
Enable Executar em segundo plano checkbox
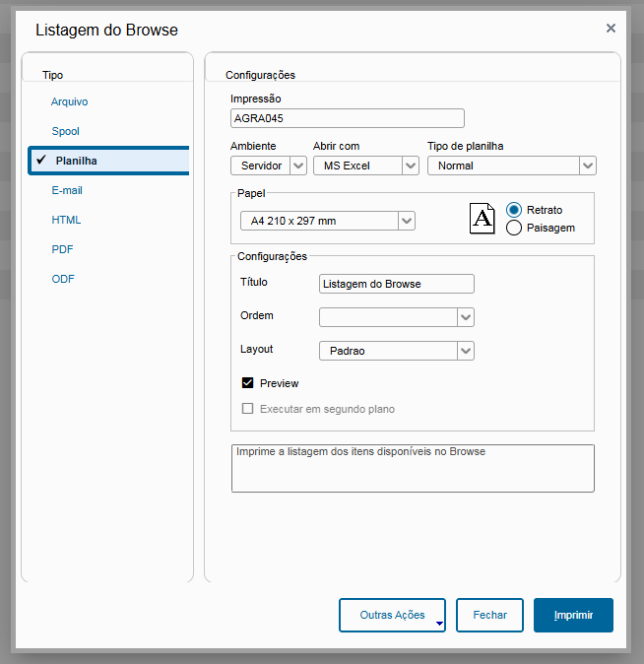point(248,409)
